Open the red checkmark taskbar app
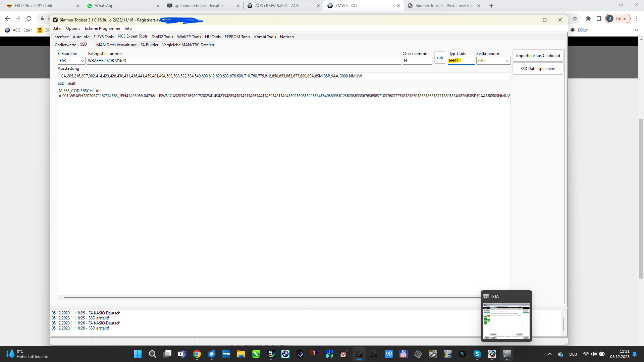 (344, 354)
